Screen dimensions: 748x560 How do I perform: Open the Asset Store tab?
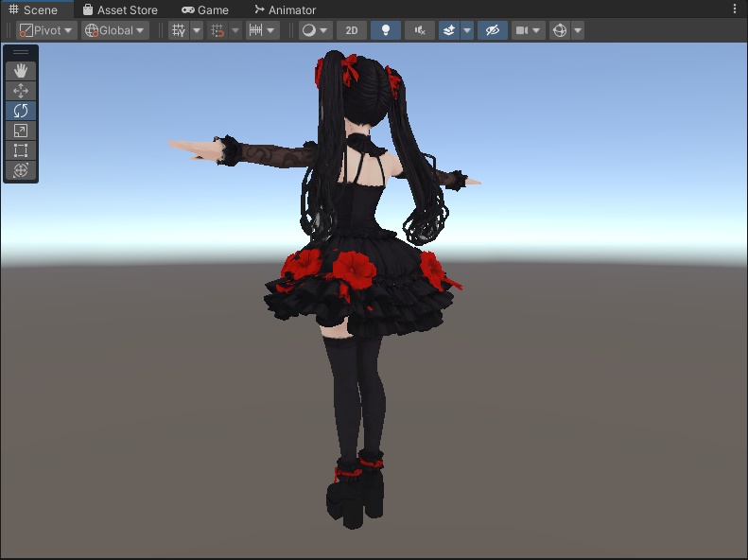pos(120,9)
